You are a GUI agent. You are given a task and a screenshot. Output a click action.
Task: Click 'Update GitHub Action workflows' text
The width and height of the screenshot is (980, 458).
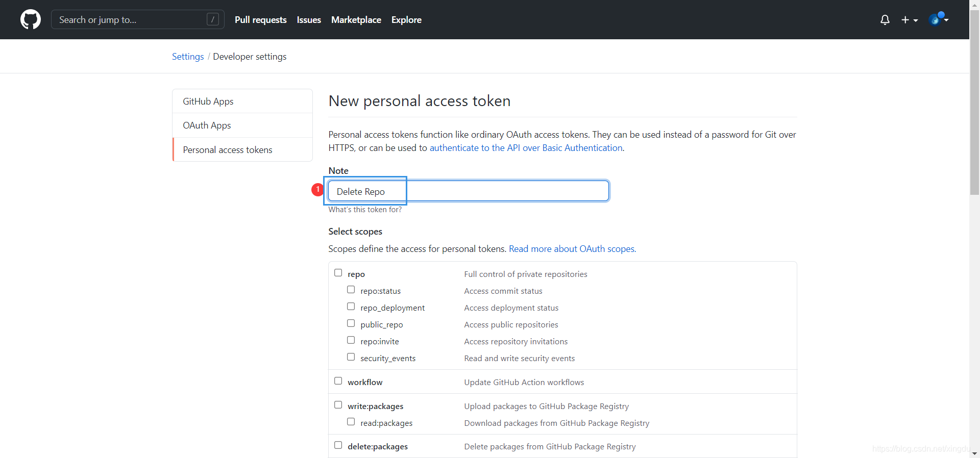point(524,383)
